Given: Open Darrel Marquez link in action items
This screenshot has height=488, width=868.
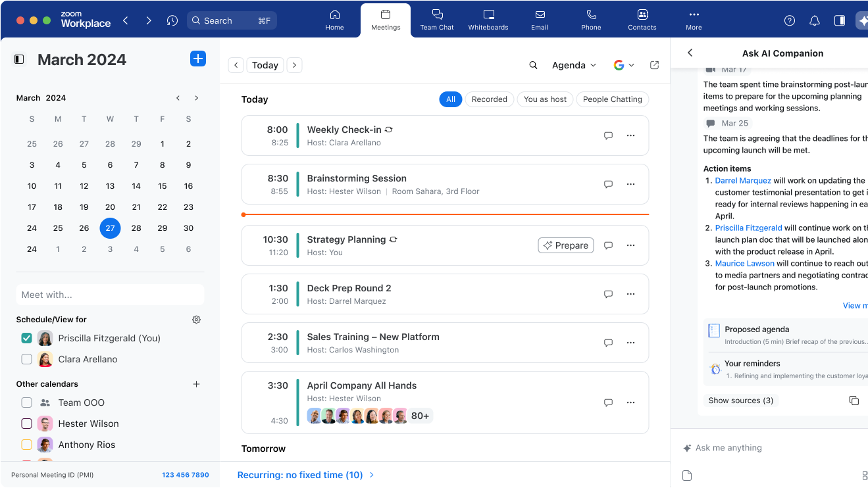Looking at the screenshot, I should pos(743,180).
